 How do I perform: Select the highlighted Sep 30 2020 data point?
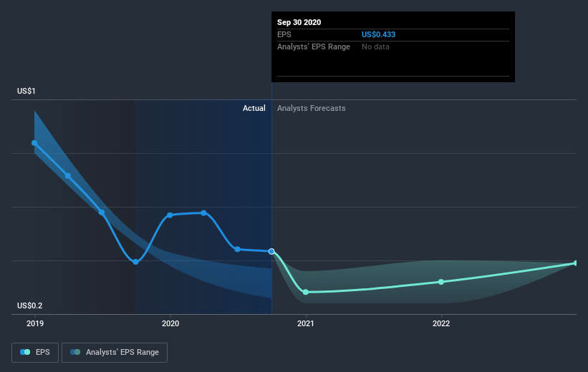point(271,251)
